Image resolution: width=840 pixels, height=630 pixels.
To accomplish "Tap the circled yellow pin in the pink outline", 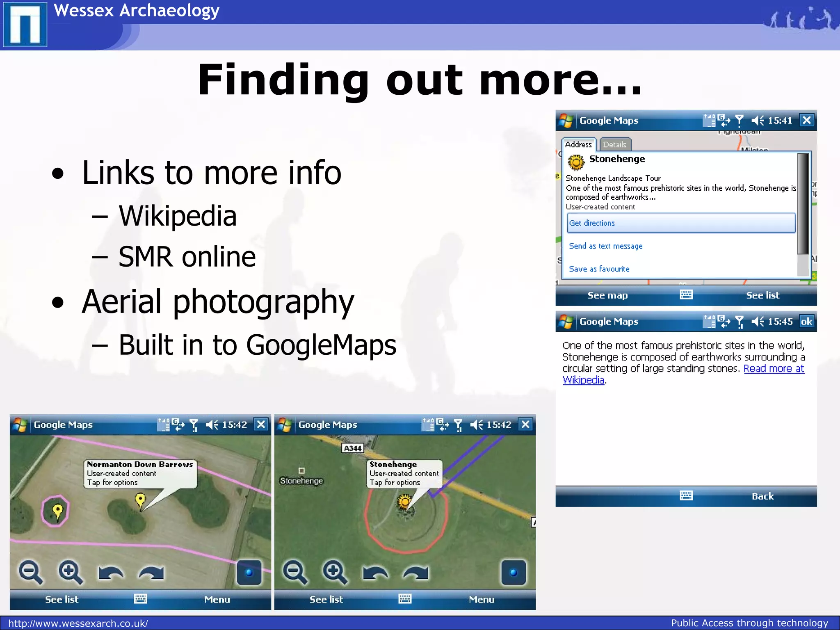I will pos(57,511).
